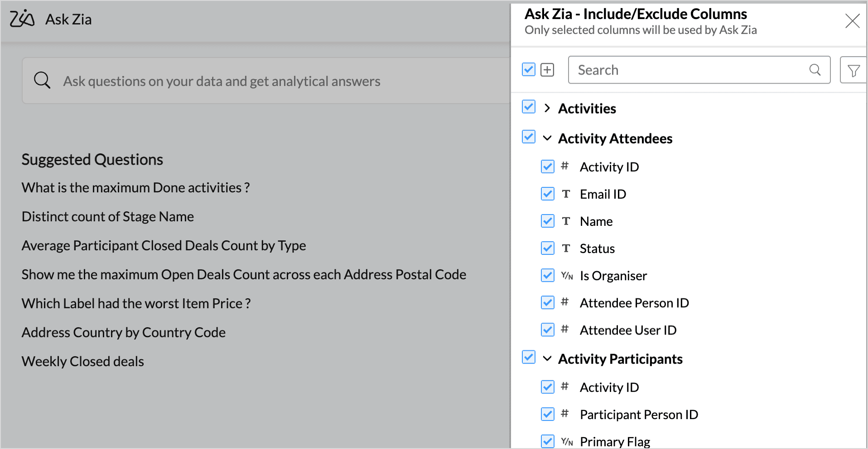Click the expand-all plus icon

click(547, 70)
